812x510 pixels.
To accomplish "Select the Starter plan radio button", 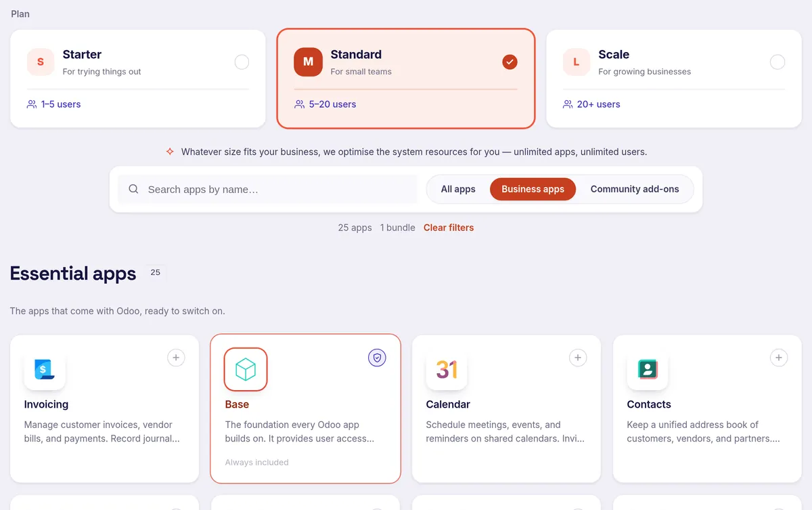I will tap(242, 62).
